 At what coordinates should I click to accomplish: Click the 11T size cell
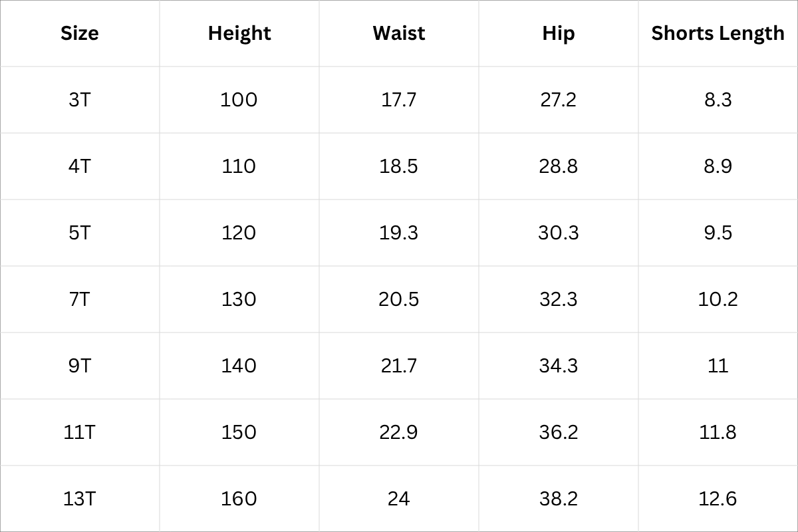click(79, 432)
